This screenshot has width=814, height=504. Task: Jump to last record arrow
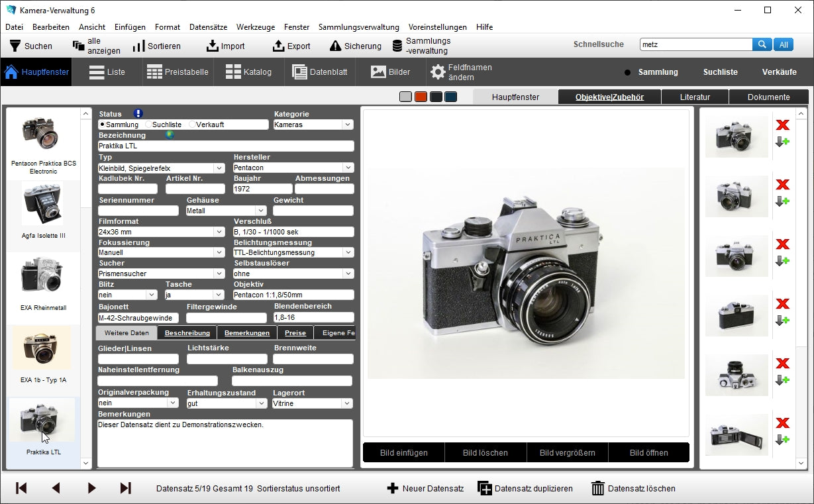125,488
